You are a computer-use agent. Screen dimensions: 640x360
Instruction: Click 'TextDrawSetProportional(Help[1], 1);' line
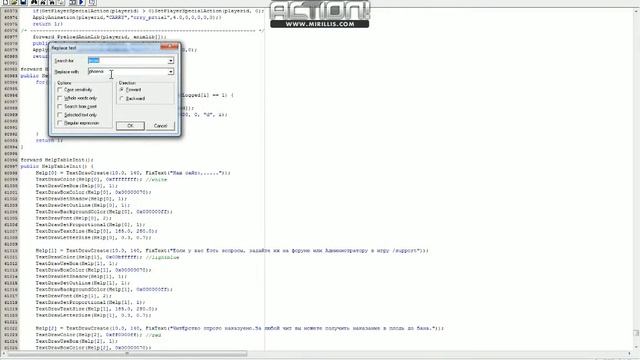[90, 302]
